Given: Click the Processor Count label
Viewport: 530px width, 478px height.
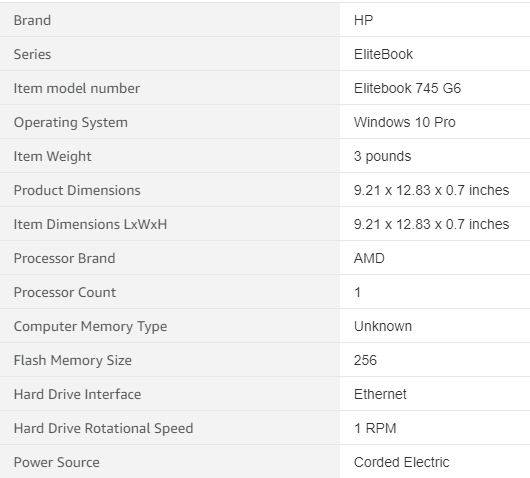Looking at the screenshot, I should click(65, 292).
